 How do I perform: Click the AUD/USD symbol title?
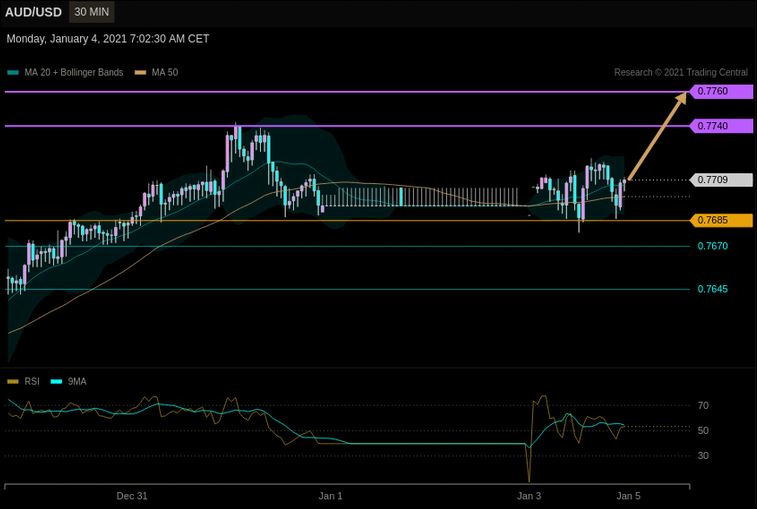tap(33, 12)
